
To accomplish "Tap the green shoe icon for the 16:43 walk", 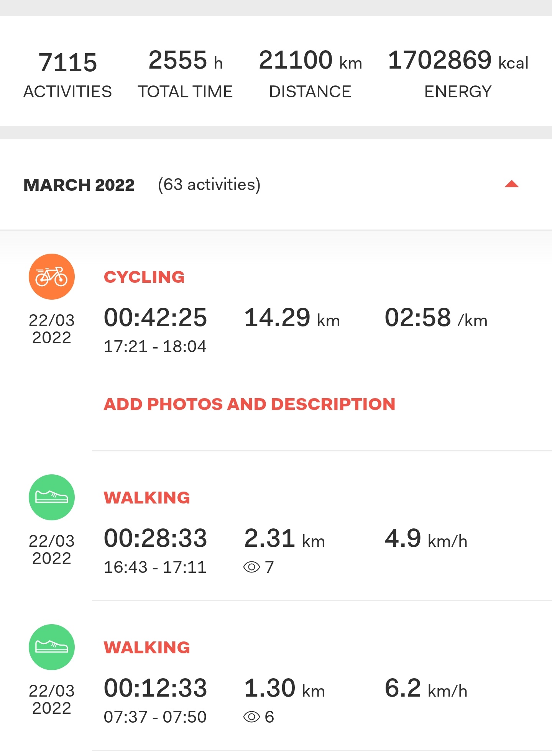I will (x=52, y=497).
